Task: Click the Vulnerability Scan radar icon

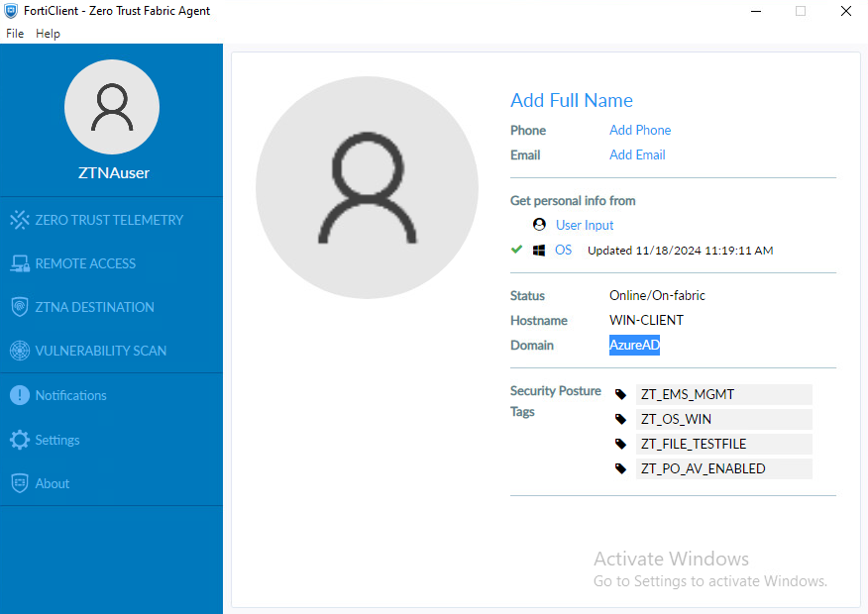Action: point(20,351)
